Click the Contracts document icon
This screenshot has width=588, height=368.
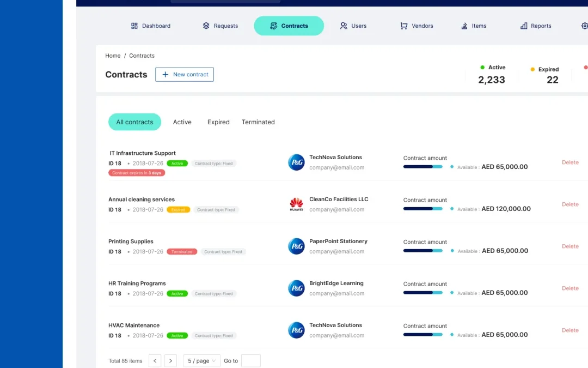click(x=274, y=26)
